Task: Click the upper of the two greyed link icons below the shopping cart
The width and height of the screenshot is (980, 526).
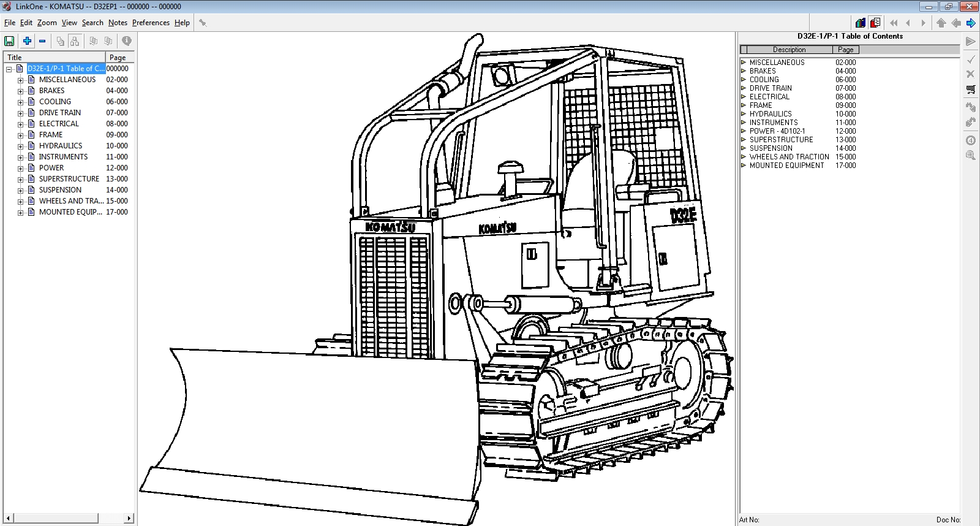Action: (x=971, y=107)
